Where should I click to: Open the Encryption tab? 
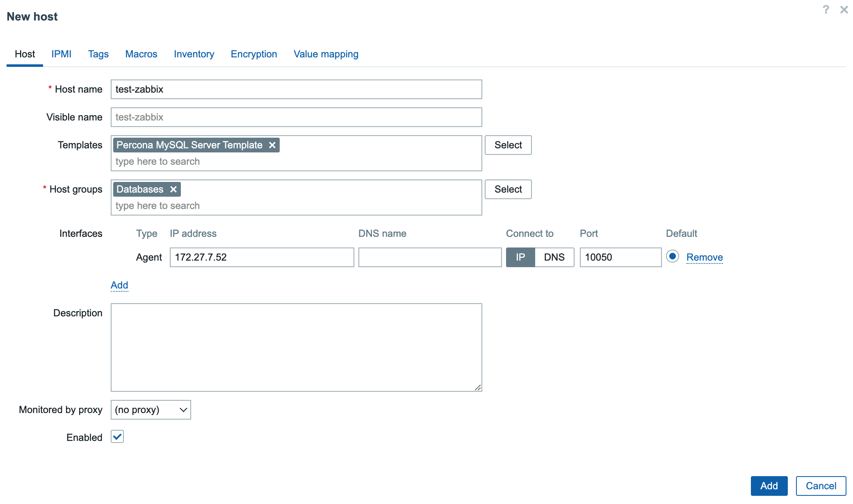(254, 54)
